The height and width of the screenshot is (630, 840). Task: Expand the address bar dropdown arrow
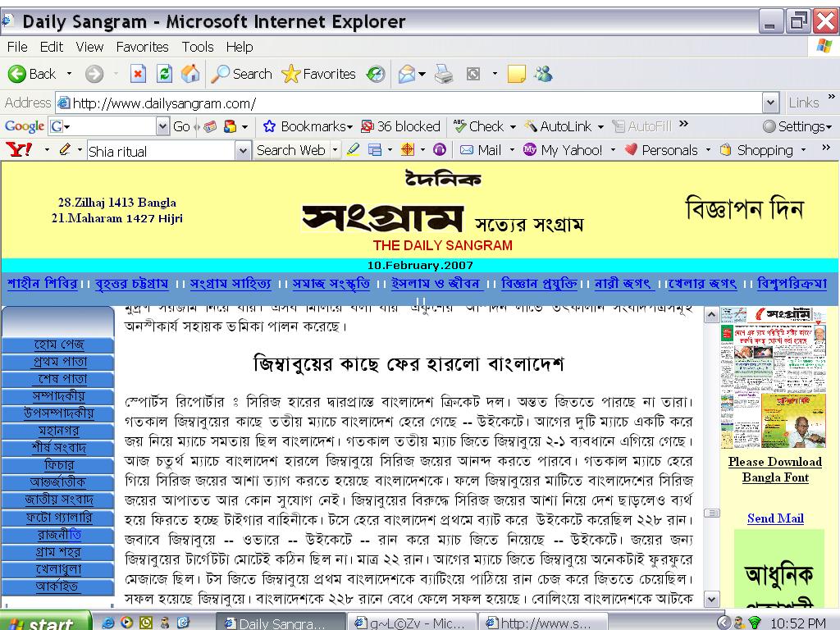click(x=770, y=103)
